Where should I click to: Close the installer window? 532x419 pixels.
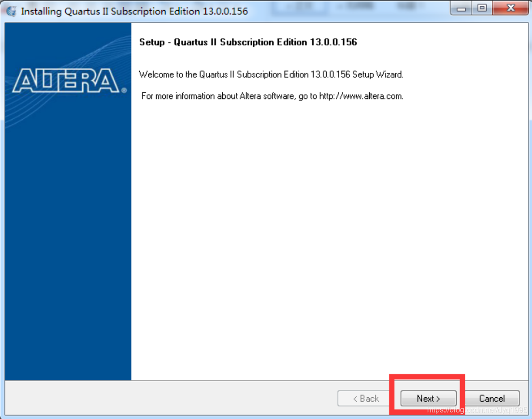coord(510,8)
